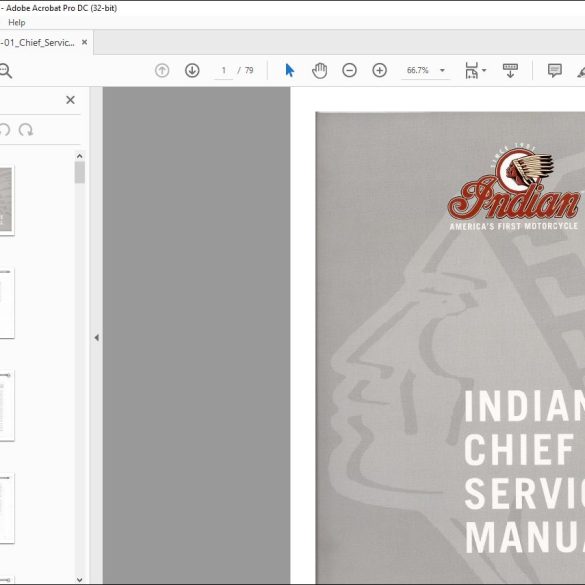The height and width of the screenshot is (585, 585).
Task: Click thumbnails panel scroll up arrow
Action: [79, 156]
